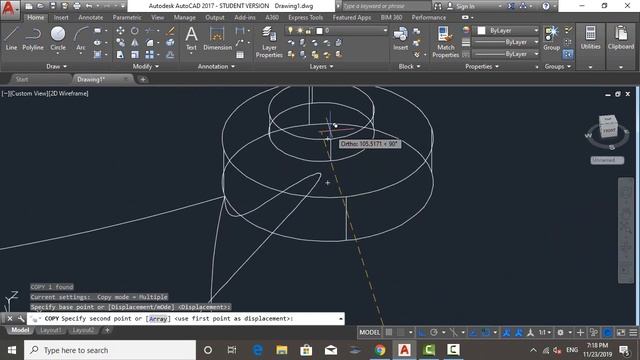Toggle Clean Screen in status bar
The height and width of the screenshot is (360, 640).
pos(621,333)
